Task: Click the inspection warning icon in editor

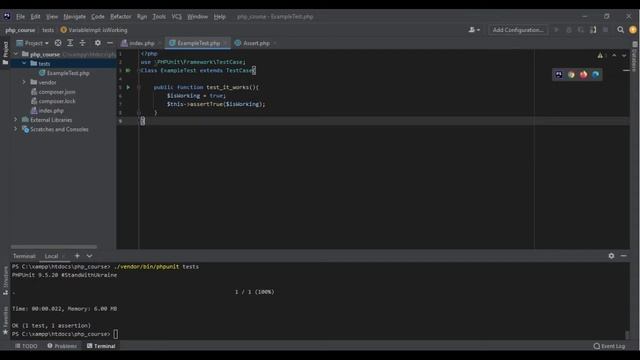Action: point(600,56)
